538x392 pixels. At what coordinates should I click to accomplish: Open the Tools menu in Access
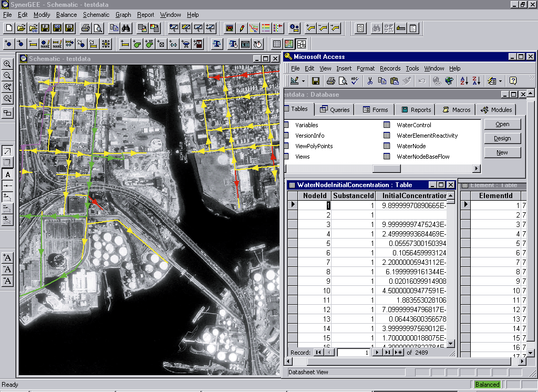(x=412, y=68)
